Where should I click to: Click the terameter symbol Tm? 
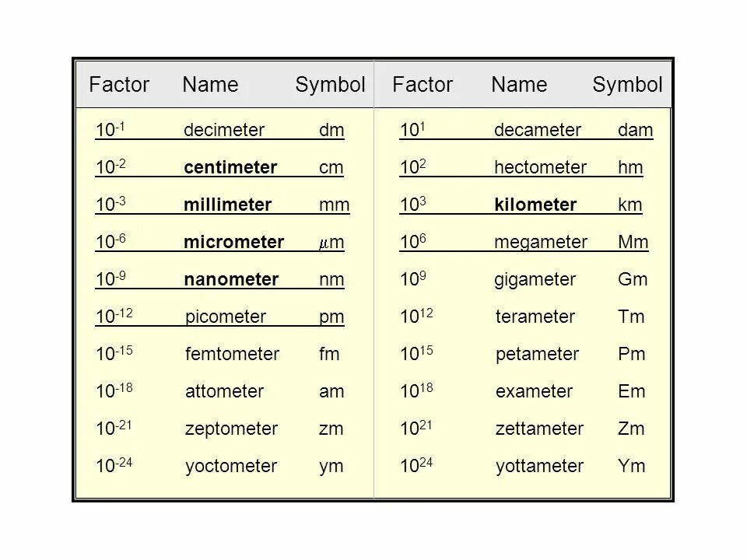pos(631,317)
